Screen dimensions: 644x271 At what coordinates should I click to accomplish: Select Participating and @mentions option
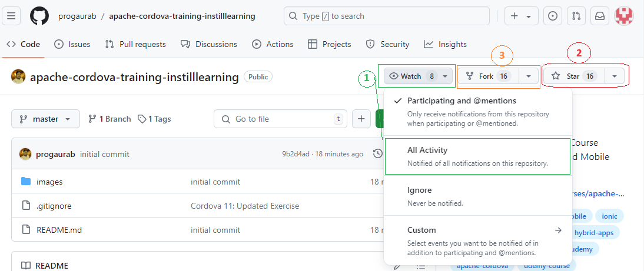tap(462, 101)
